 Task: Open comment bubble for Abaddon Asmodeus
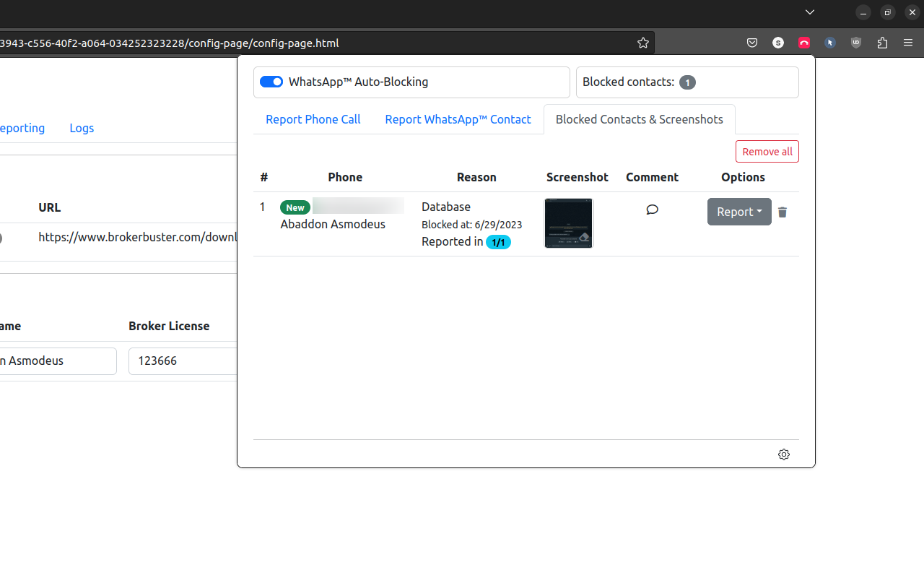652,210
